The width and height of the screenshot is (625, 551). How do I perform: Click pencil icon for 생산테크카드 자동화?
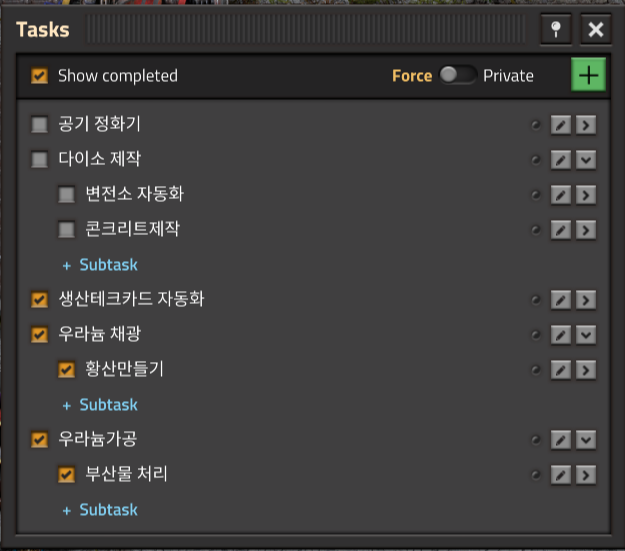[561, 300]
